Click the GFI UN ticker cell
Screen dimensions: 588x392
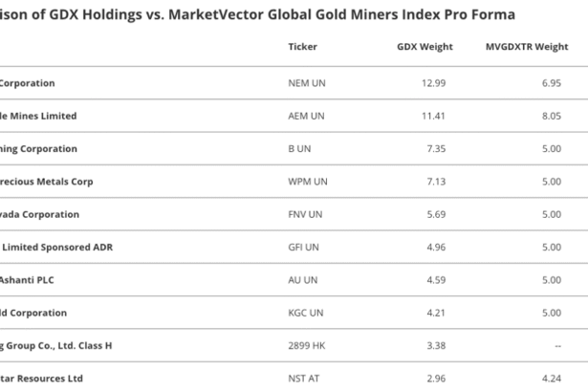(x=304, y=247)
